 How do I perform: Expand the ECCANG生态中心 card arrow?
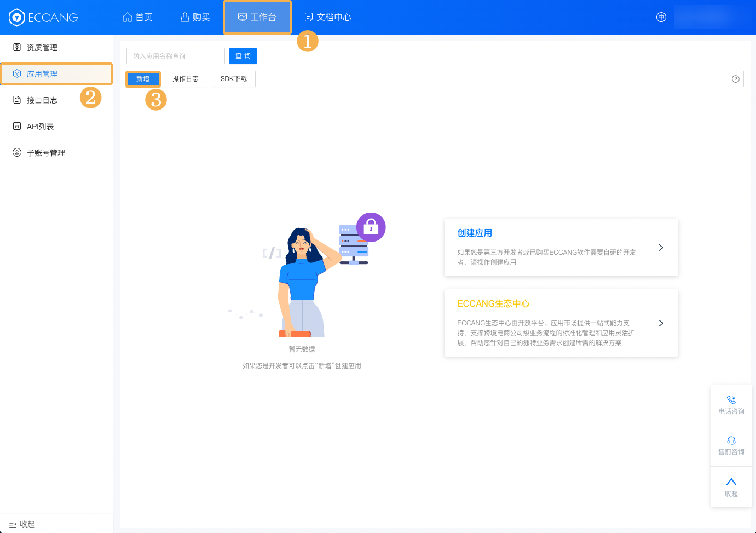pos(661,323)
